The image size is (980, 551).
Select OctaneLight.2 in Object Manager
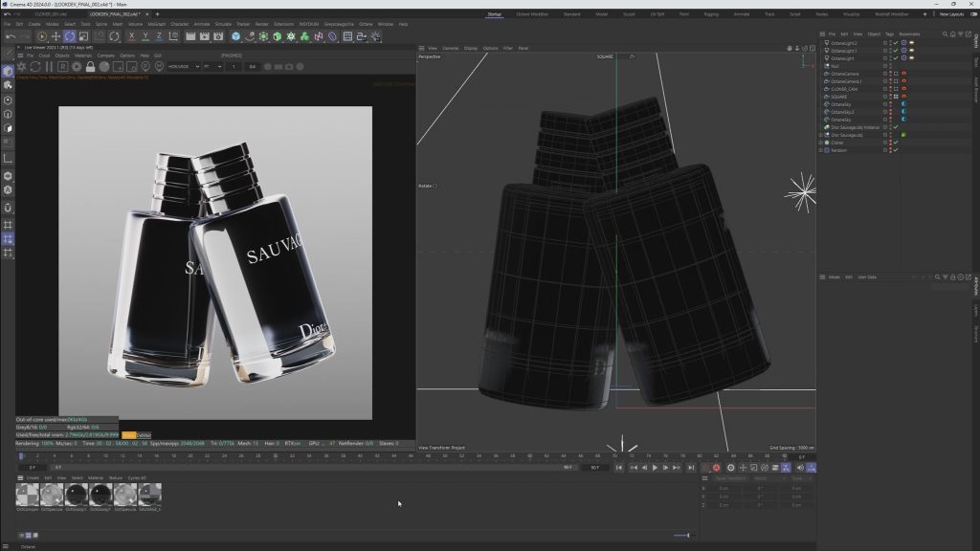point(844,43)
